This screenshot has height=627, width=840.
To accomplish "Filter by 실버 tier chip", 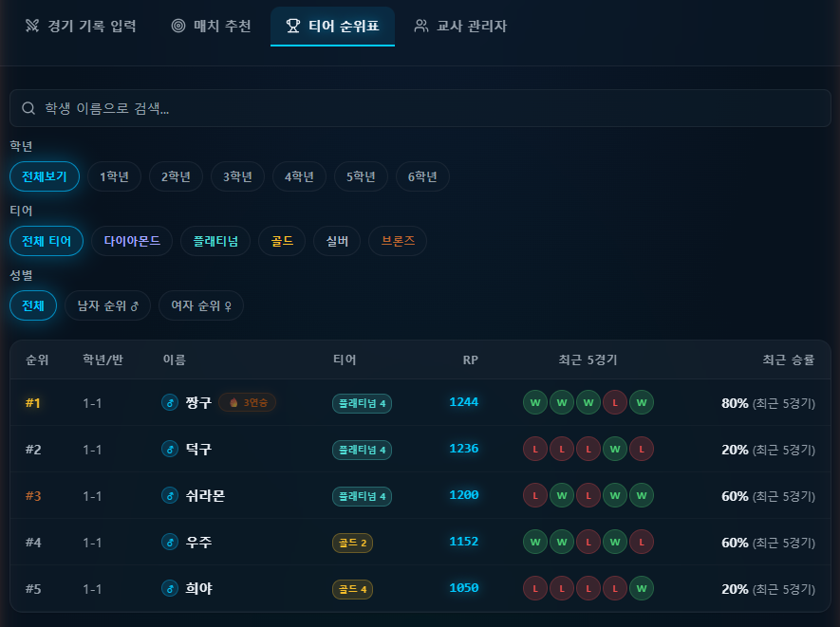I will [x=337, y=241].
